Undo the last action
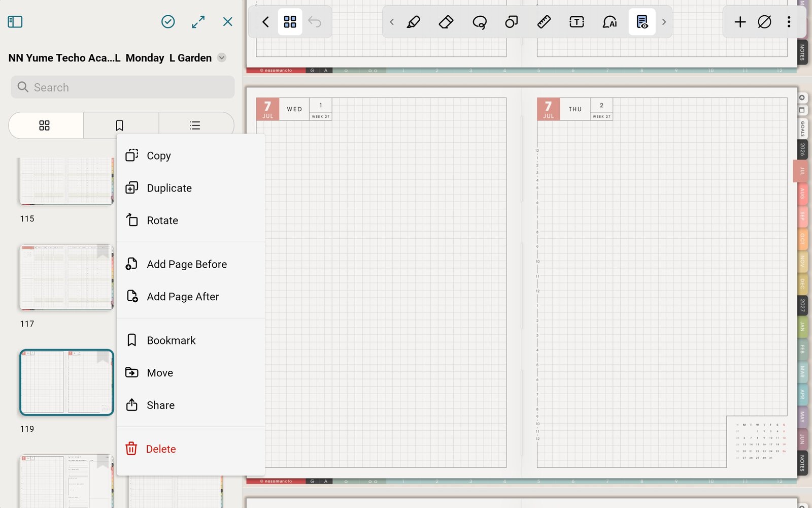 pyautogui.click(x=315, y=22)
